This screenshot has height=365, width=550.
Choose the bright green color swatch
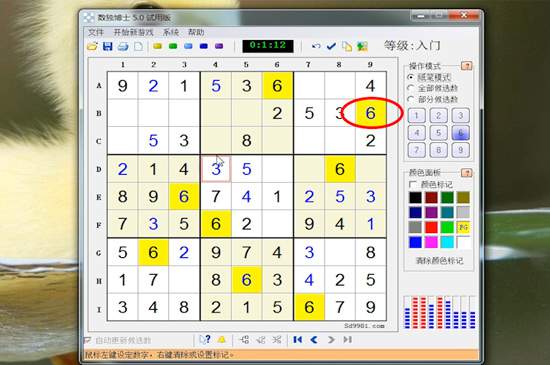coord(448,227)
